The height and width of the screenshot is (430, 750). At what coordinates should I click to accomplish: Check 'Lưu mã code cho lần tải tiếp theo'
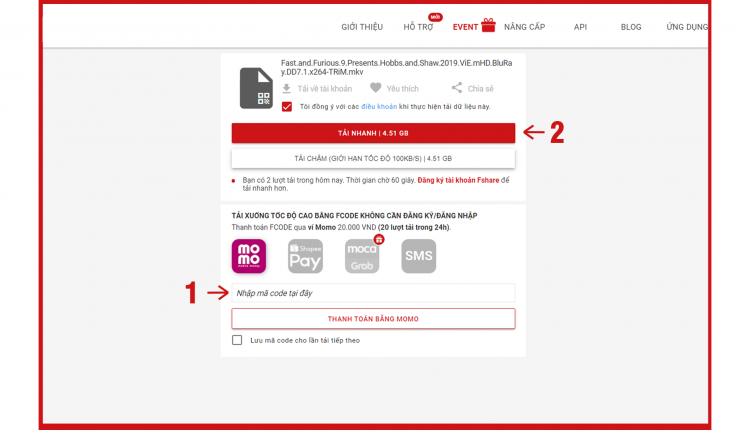(x=237, y=340)
